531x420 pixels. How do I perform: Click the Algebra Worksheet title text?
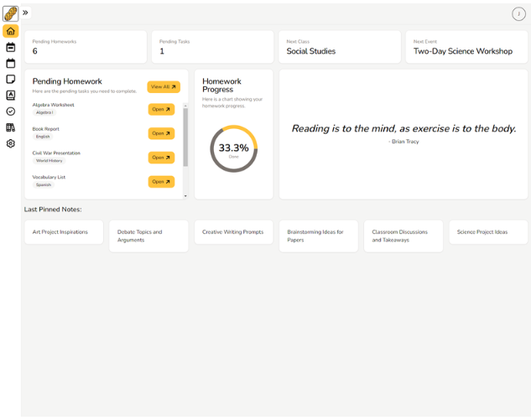tap(53, 105)
